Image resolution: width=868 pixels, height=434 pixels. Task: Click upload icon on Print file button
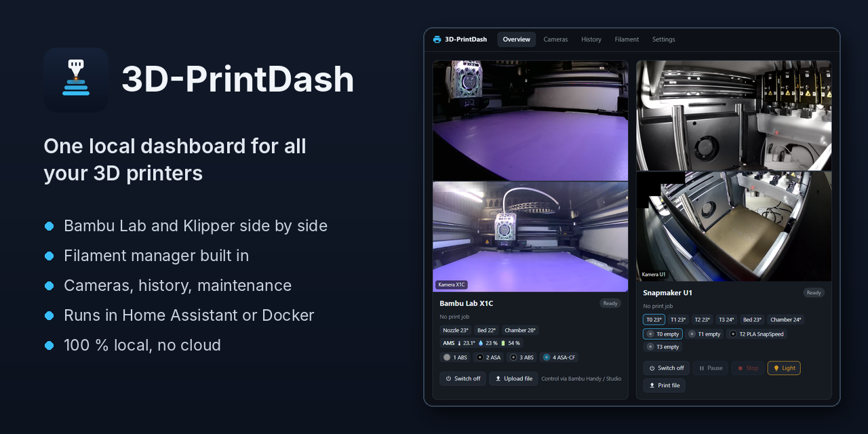tap(652, 385)
